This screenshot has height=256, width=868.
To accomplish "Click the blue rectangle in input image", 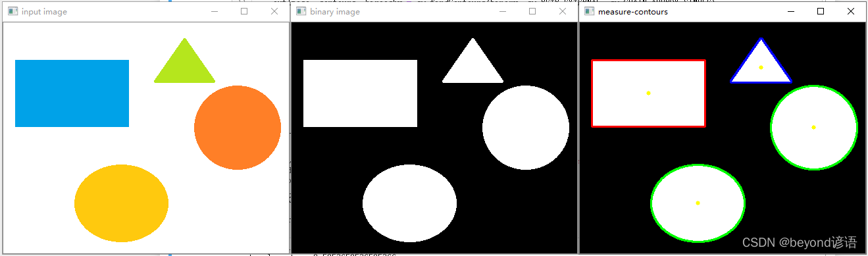I will point(72,93).
